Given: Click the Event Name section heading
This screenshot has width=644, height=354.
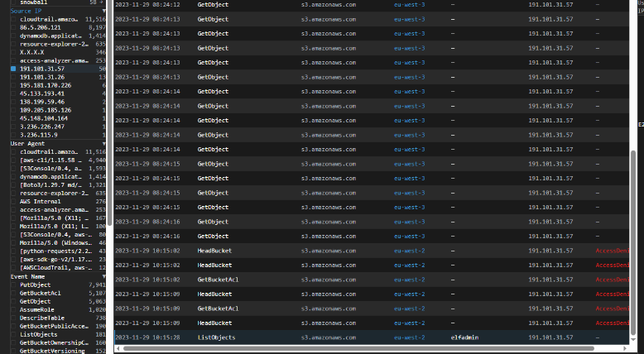Looking at the screenshot, I should pos(27,276).
